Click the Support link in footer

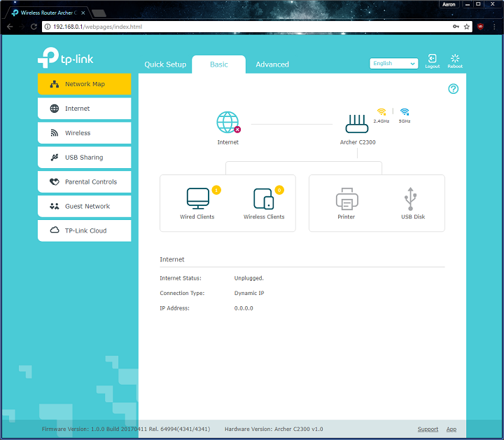click(x=428, y=429)
